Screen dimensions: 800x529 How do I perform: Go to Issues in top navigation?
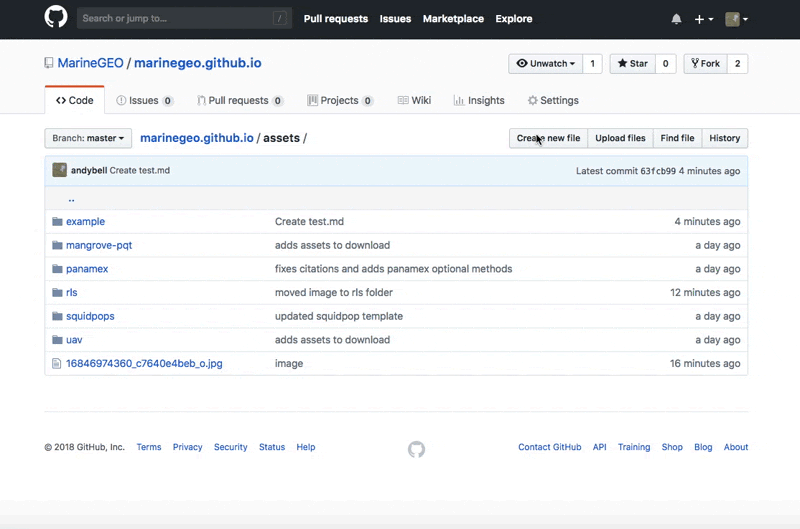(395, 19)
